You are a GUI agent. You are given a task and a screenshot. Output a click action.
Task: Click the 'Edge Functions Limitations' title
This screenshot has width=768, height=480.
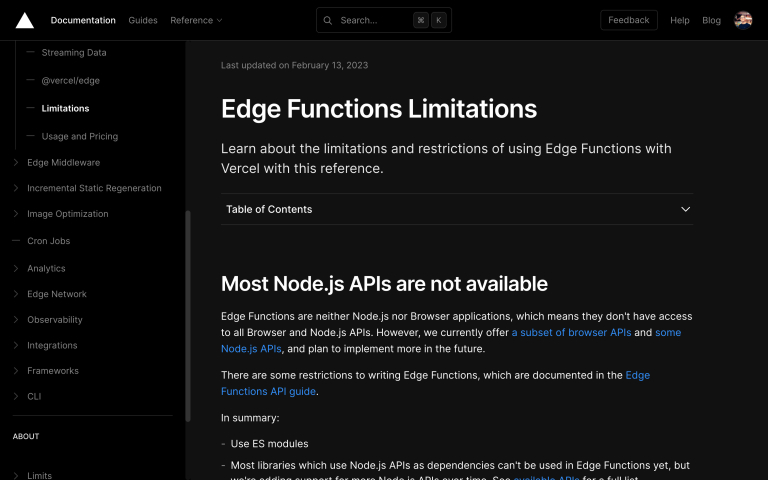[379, 109]
